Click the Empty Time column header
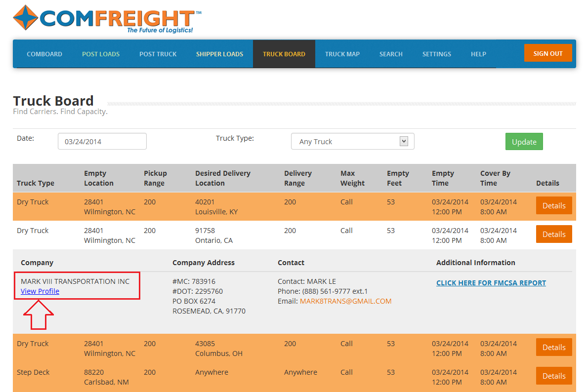 [443, 178]
